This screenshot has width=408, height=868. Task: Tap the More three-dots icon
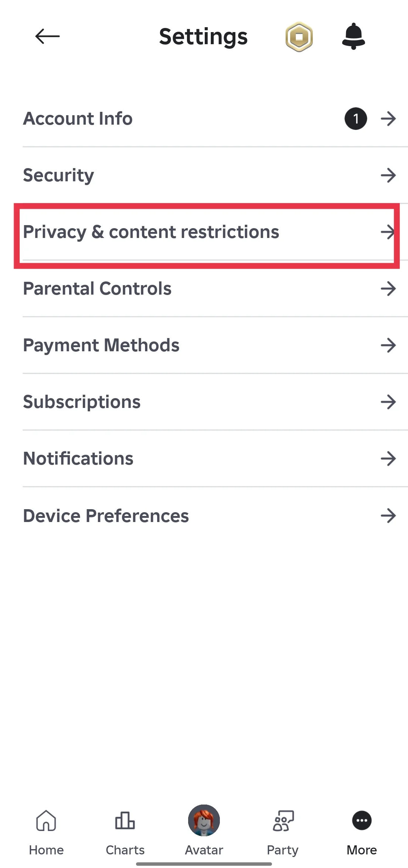click(362, 820)
